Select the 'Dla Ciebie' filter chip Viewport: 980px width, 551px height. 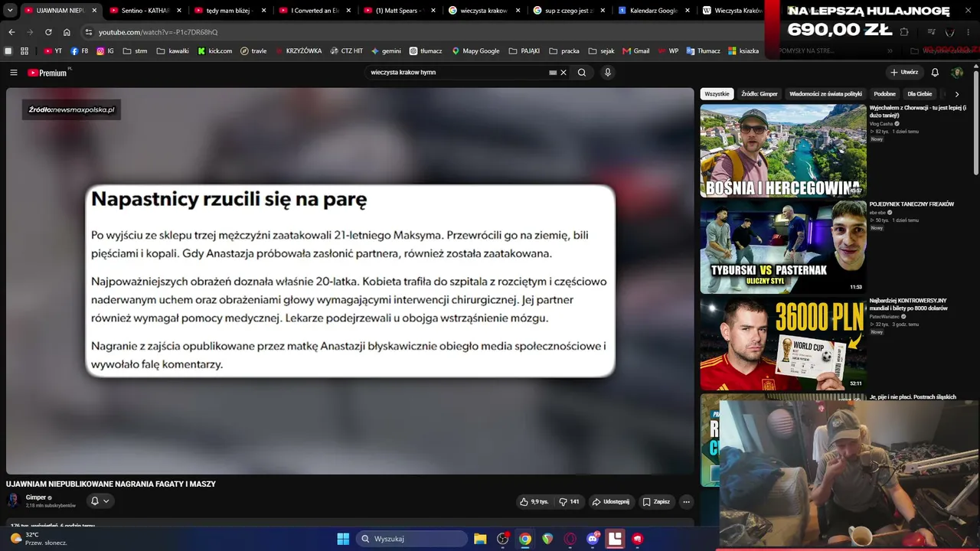tap(920, 93)
